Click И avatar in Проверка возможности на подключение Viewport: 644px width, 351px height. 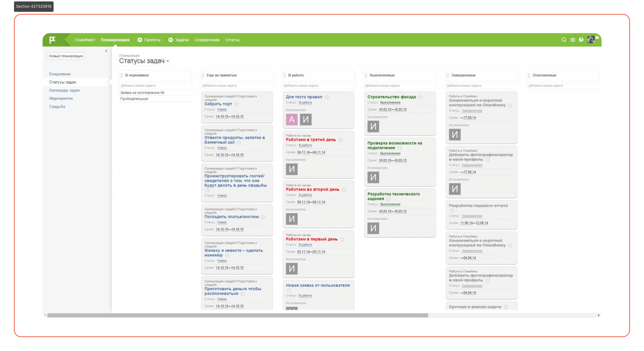click(x=373, y=177)
